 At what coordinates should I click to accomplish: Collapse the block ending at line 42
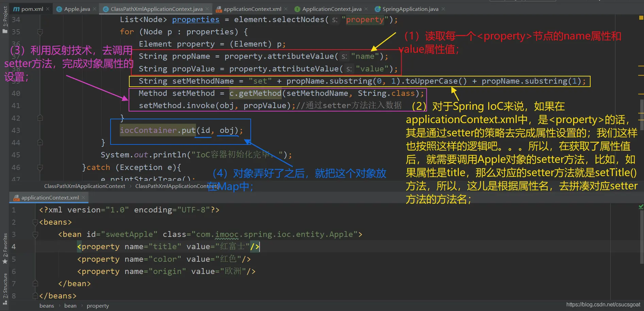40,118
